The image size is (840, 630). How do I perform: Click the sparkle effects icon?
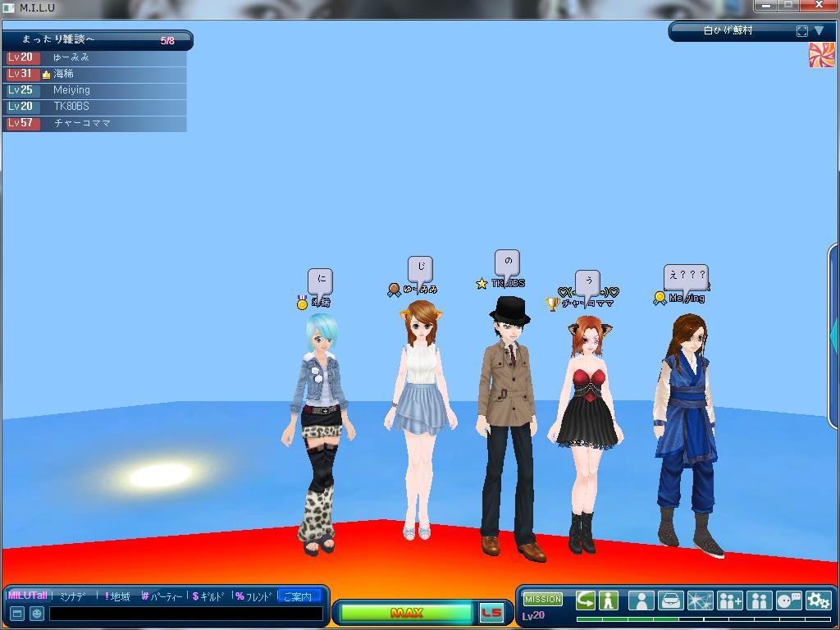(x=700, y=600)
